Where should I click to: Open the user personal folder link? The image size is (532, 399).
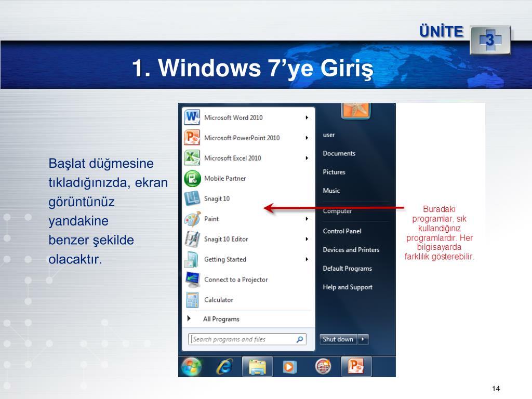329,135
